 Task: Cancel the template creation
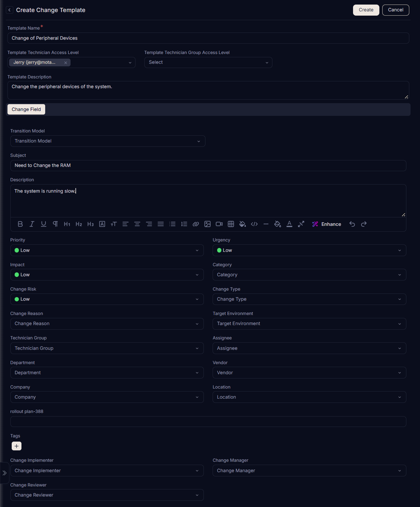click(396, 10)
